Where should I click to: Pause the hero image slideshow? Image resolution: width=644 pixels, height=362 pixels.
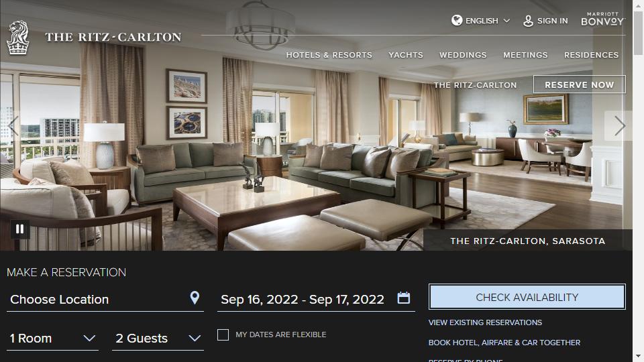(x=19, y=229)
